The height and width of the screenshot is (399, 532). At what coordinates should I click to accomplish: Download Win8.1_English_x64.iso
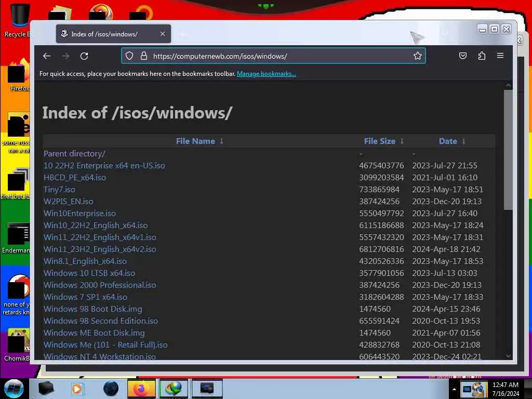tap(85, 261)
